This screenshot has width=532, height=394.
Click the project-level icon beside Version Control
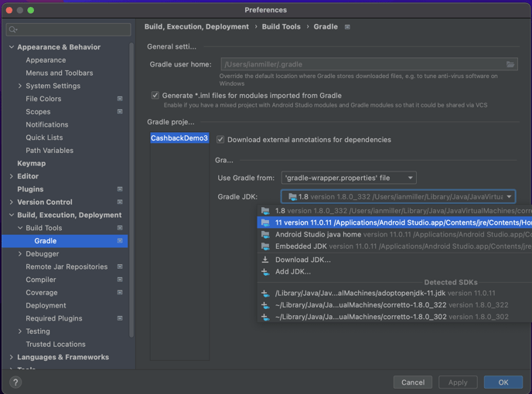120,202
